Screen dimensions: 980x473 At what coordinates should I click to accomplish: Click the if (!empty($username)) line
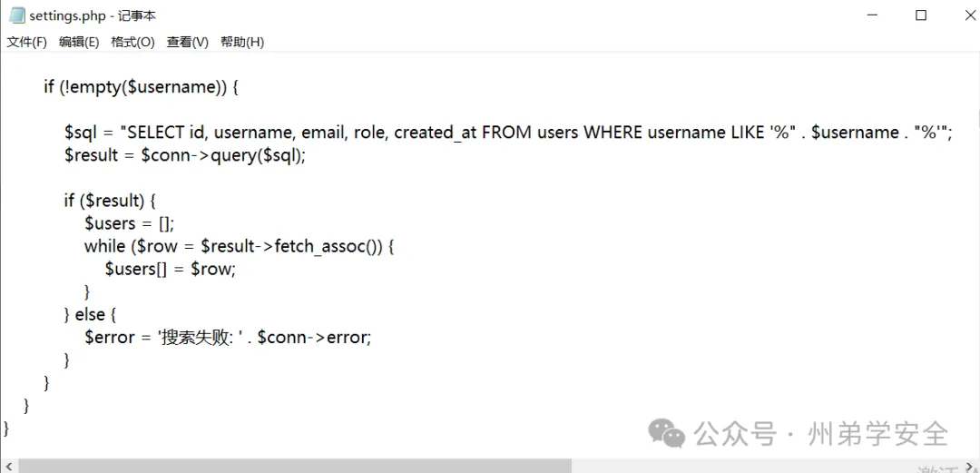pyautogui.click(x=141, y=87)
